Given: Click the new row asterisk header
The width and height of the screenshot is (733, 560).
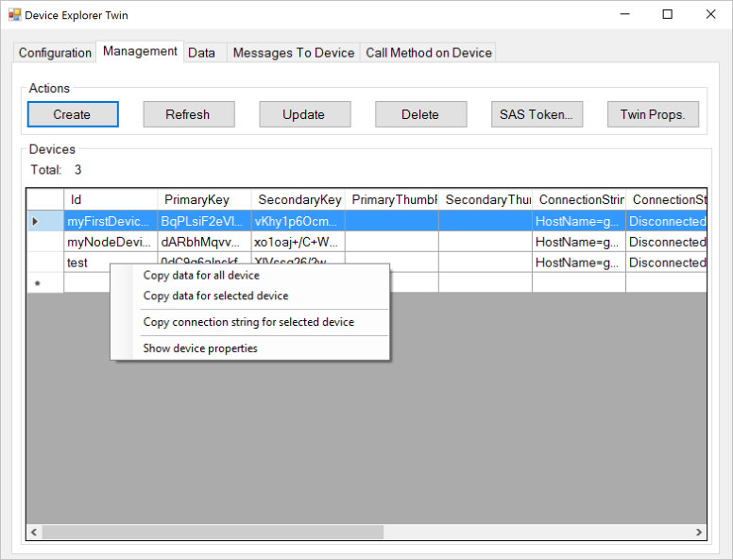Looking at the screenshot, I should (45, 282).
